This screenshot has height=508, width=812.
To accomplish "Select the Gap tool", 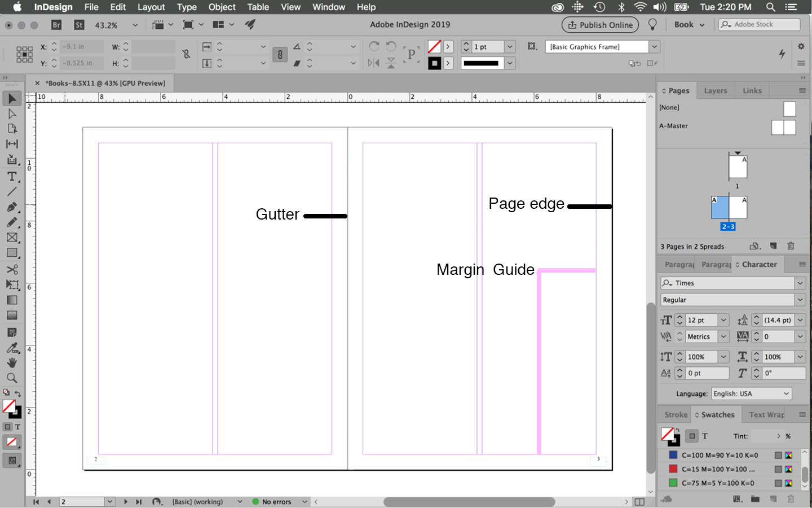I will [12, 144].
